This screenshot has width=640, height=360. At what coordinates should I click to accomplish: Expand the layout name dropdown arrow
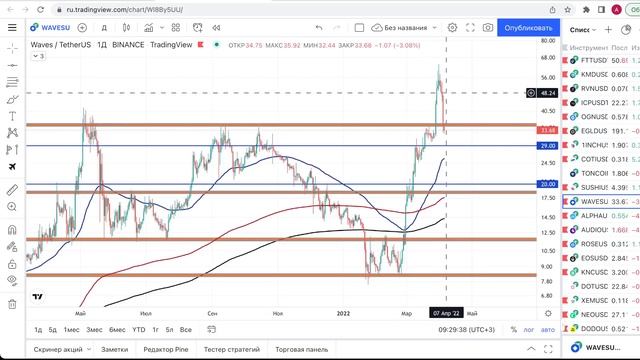point(435,28)
